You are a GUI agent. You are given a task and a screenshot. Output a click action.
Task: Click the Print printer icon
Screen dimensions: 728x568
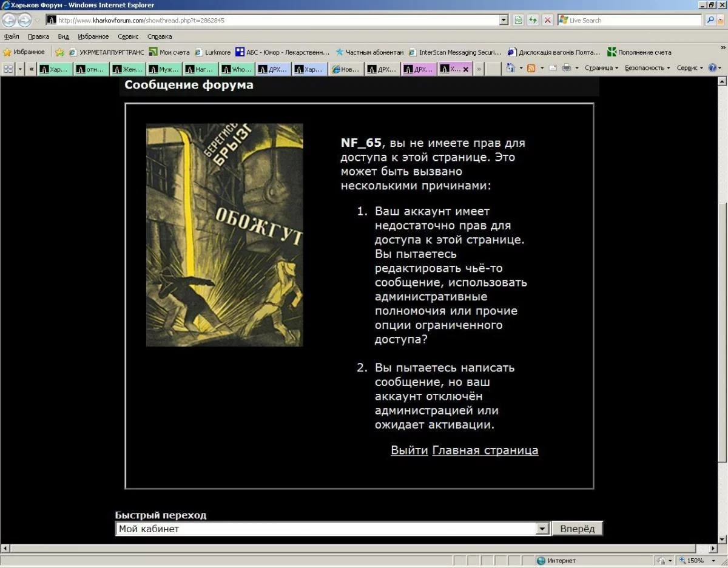[x=567, y=68]
